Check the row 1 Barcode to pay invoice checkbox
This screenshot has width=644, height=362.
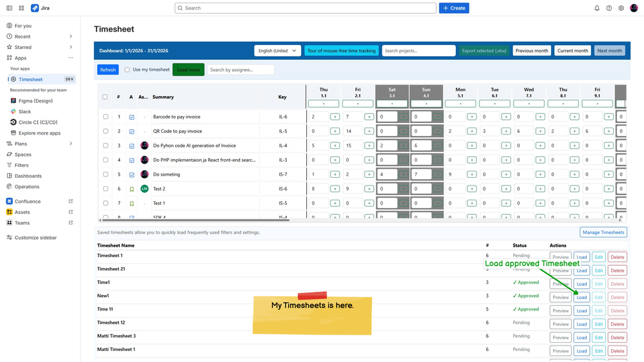coord(106,117)
